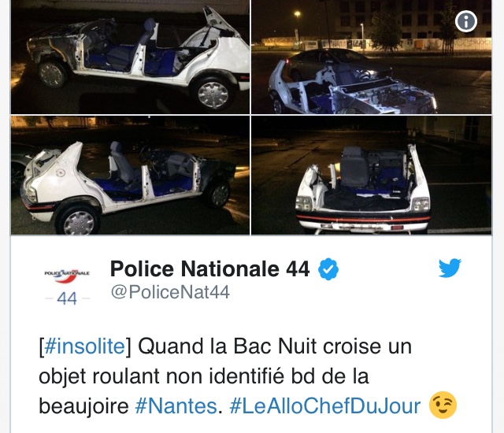Screen dimensions: 504x433
Task: Click the word beaujoire in the tweet
Action: (83, 405)
